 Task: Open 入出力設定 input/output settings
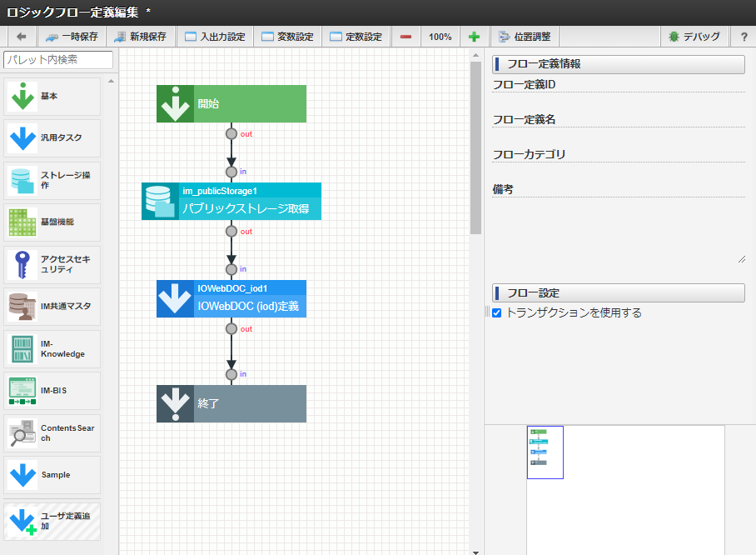click(x=215, y=37)
